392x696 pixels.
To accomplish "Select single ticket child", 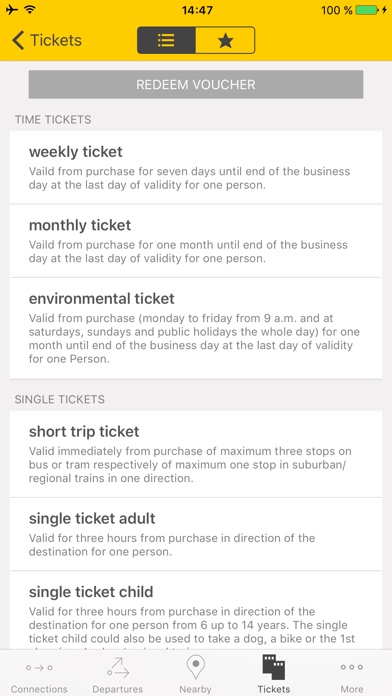I will 196,611.
